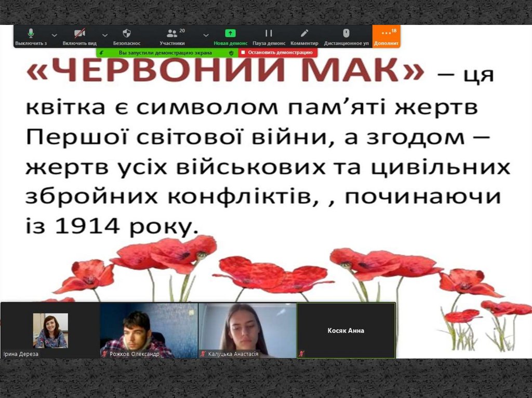Stop sharing via Остановить демонстрацию button
The width and height of the screenshot is (532, 398).
pos(278,52)
